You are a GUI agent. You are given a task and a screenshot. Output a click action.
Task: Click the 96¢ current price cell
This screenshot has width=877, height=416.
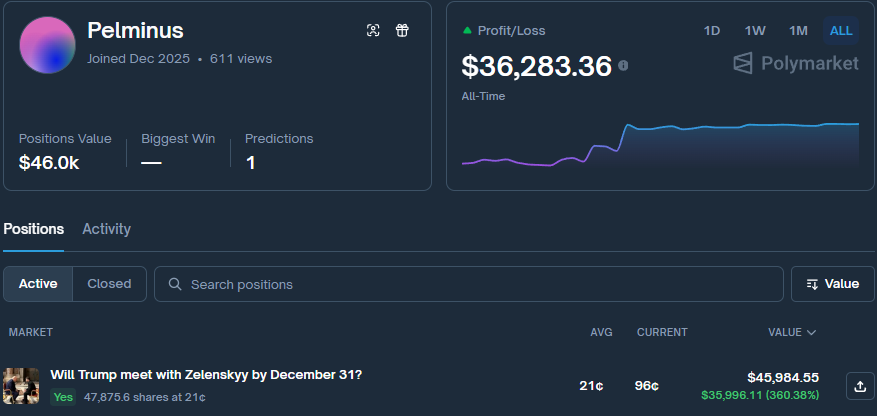click(647, 386)
